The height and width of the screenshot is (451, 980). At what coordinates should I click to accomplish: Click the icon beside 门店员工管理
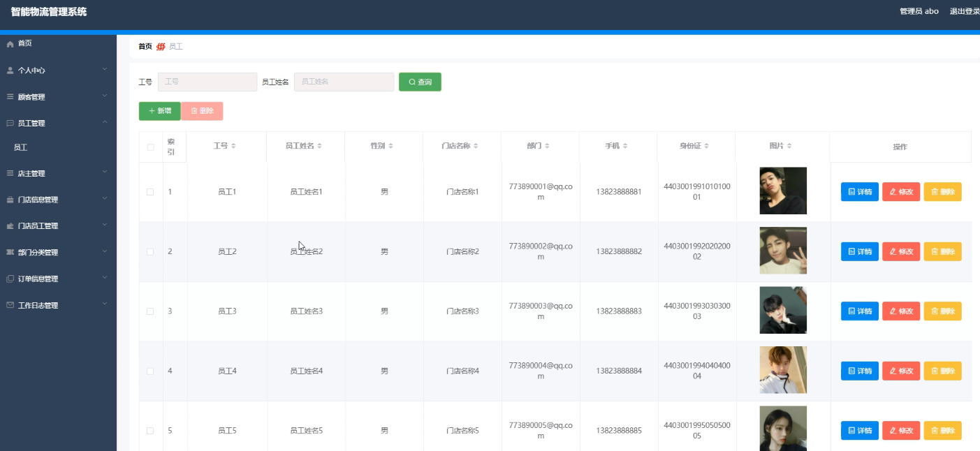click(10, 226)
